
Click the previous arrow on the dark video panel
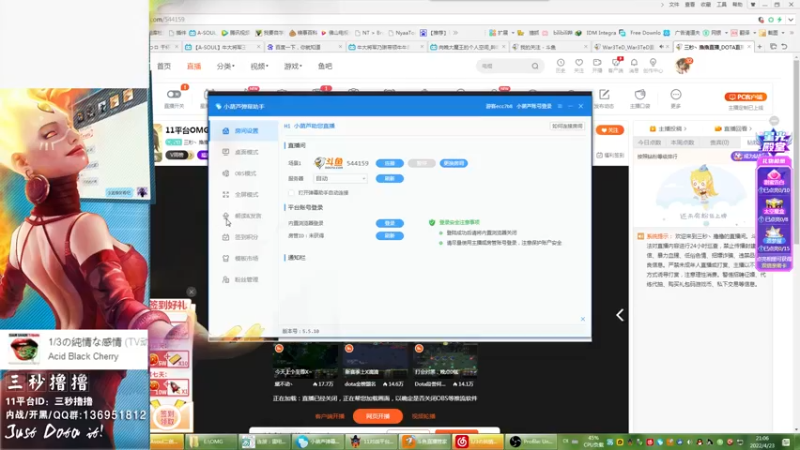tap(619, 315)
